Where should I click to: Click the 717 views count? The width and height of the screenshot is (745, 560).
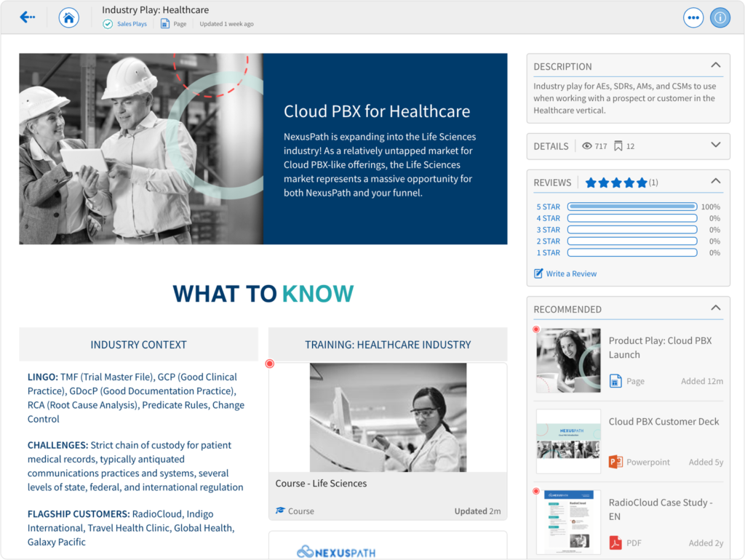pyautogui.click(x=601, y=146)
